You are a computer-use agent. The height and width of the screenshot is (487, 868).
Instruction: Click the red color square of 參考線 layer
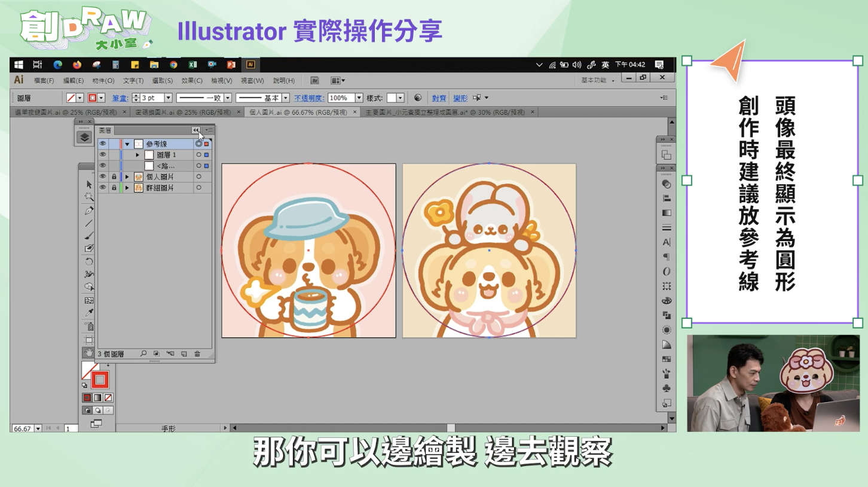tap(207, 144)
